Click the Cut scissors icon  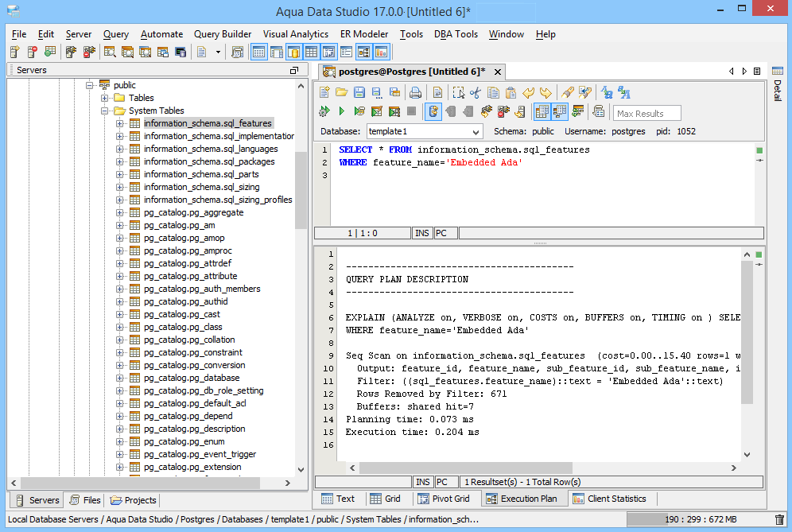[x=476, y=92]
